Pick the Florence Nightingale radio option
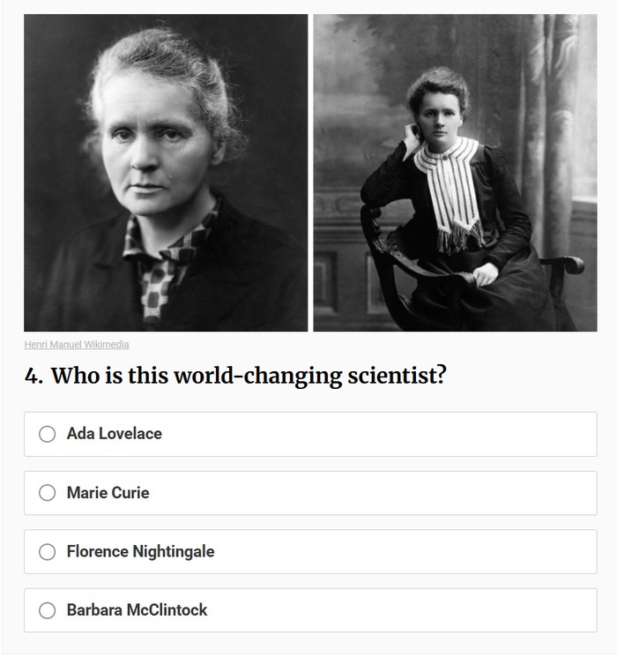 coord(48,551)
